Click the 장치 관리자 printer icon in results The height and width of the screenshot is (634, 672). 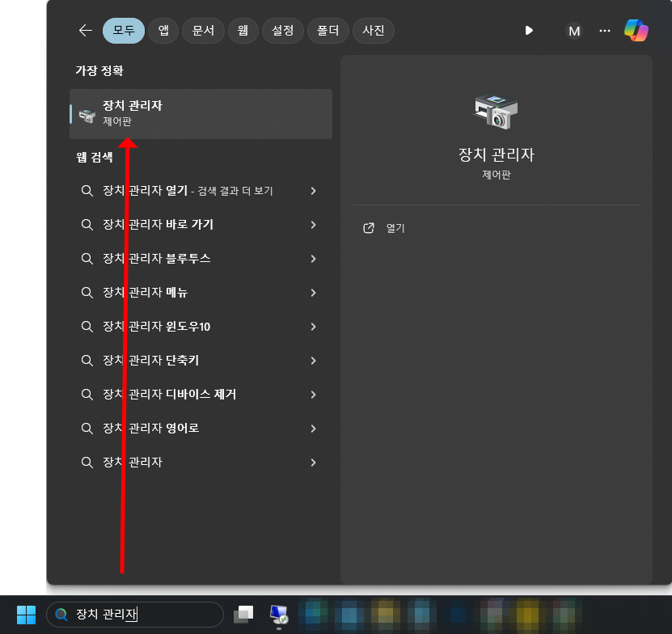click(x=87, y=113)
